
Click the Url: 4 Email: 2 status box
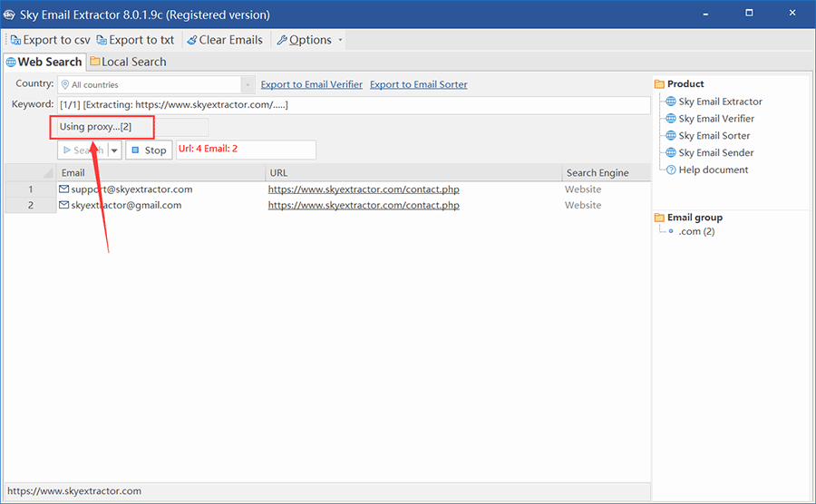click(246, 150)
